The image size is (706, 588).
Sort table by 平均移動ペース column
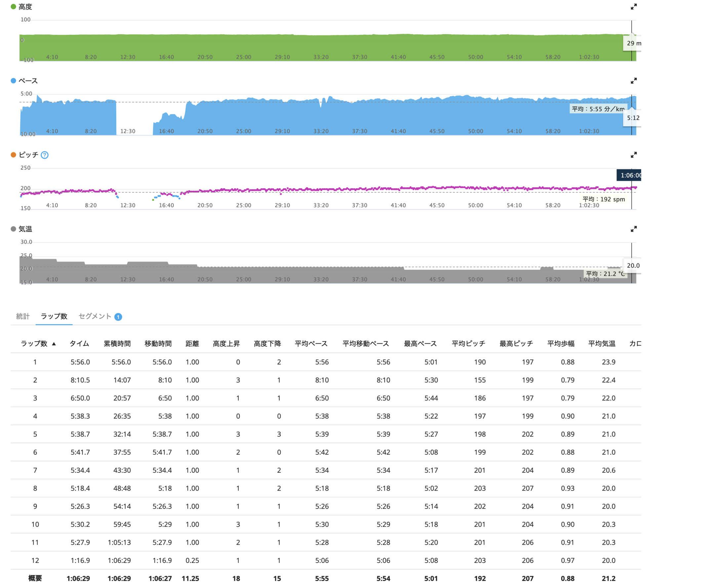tap(366, 344)
